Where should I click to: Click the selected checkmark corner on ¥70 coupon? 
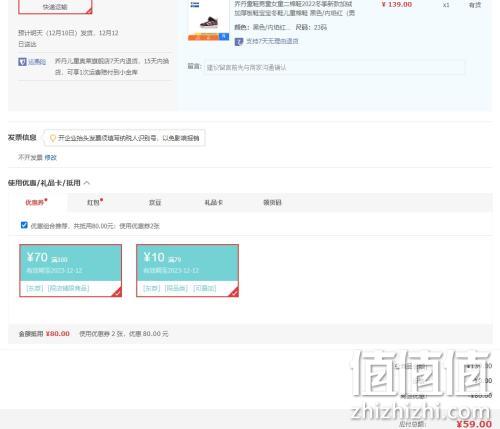117,292
